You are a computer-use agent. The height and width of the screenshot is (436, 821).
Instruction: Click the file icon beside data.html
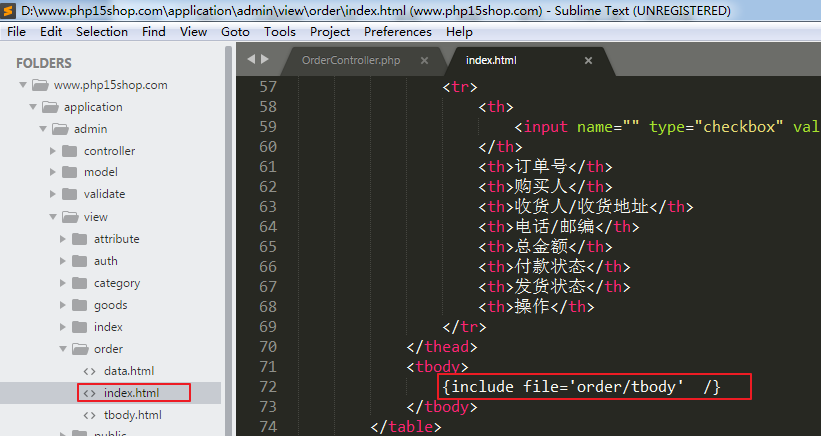pyautogui.click(x=89, y=371)
